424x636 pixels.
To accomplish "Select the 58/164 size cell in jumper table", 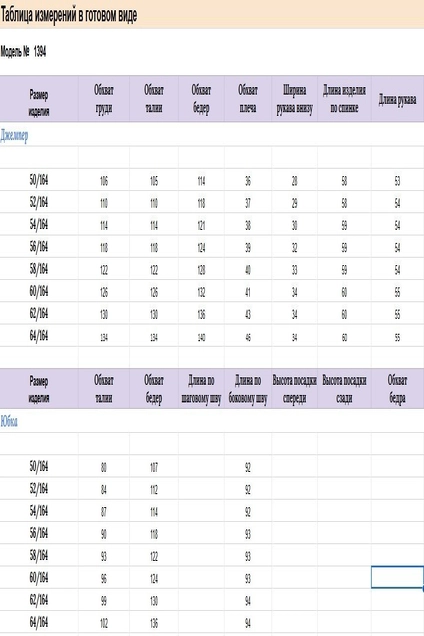I will [x=39, y=269].
